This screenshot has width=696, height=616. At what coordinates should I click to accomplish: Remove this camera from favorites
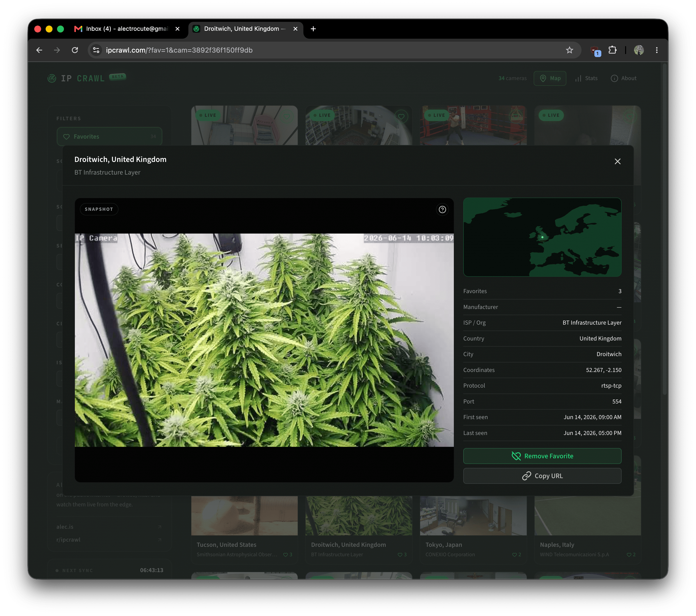tap(542, 456)
